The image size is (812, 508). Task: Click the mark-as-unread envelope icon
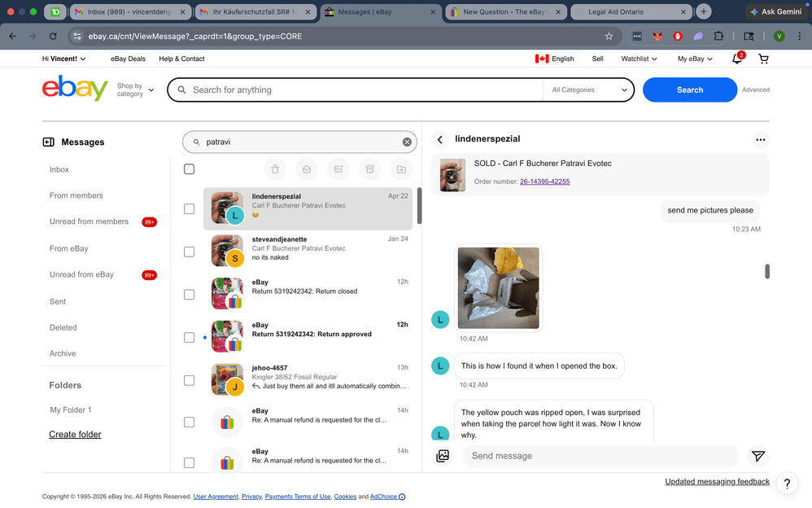coord(338,169)
